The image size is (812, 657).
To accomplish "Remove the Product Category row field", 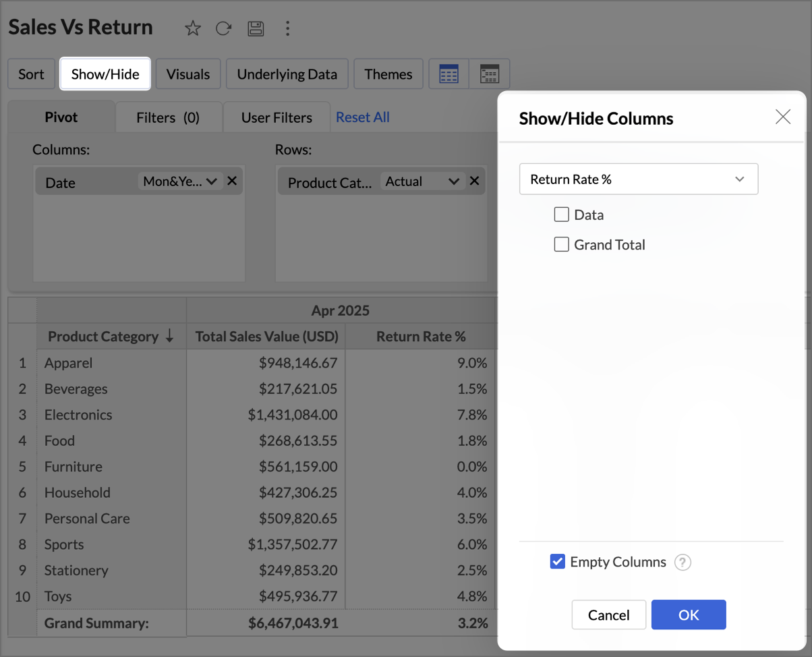I will 474,181.
